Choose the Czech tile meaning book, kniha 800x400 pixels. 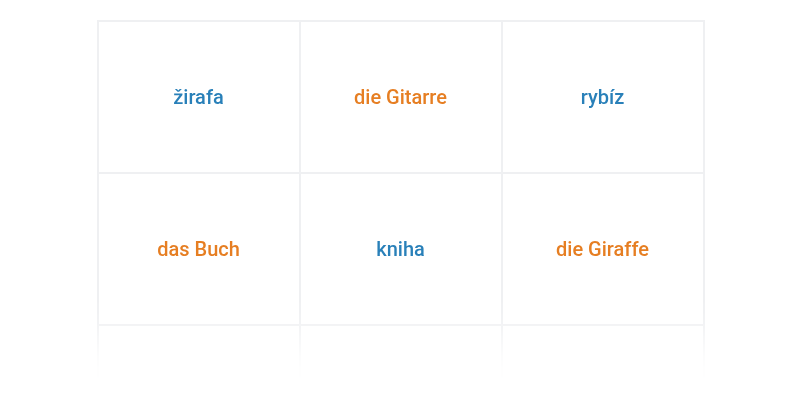click(400, 249)
